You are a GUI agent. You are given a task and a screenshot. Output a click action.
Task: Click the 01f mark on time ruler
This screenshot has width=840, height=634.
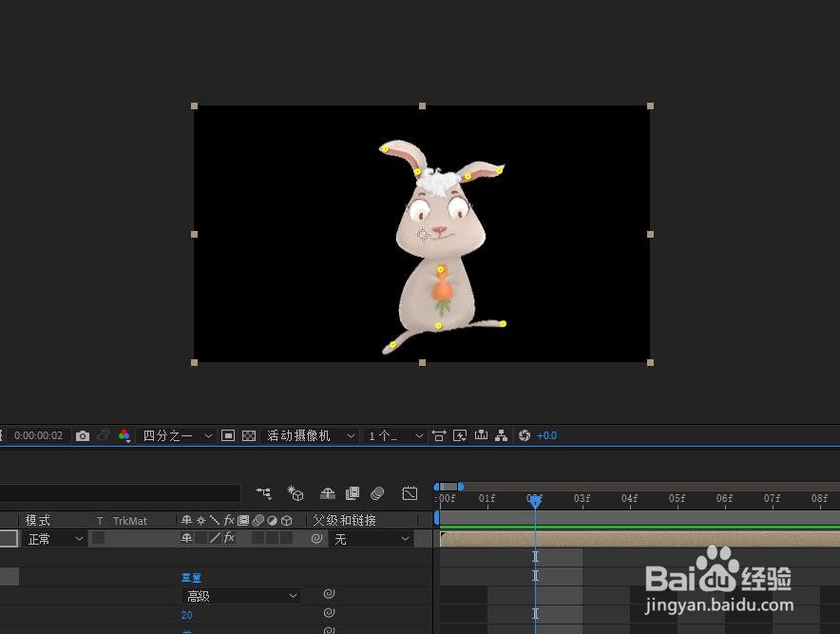pyautogui.click(x=487, y=498)
